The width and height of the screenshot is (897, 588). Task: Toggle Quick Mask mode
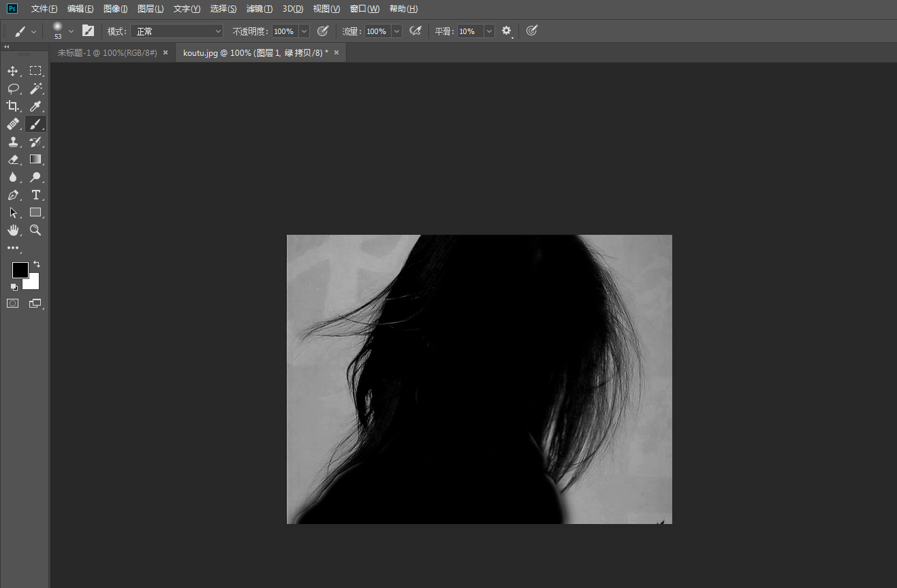(13, 304)
